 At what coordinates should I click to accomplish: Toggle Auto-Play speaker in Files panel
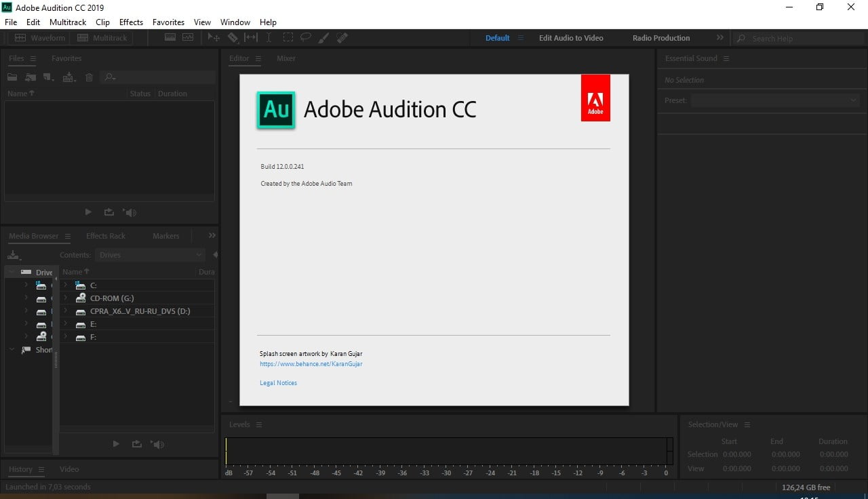click(x=130, y=212)
